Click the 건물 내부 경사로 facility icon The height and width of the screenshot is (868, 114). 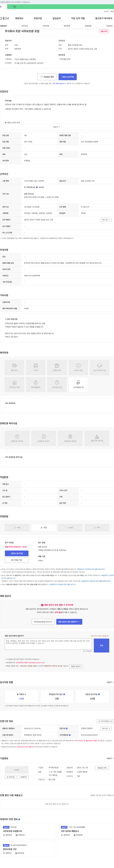(97, 438)
